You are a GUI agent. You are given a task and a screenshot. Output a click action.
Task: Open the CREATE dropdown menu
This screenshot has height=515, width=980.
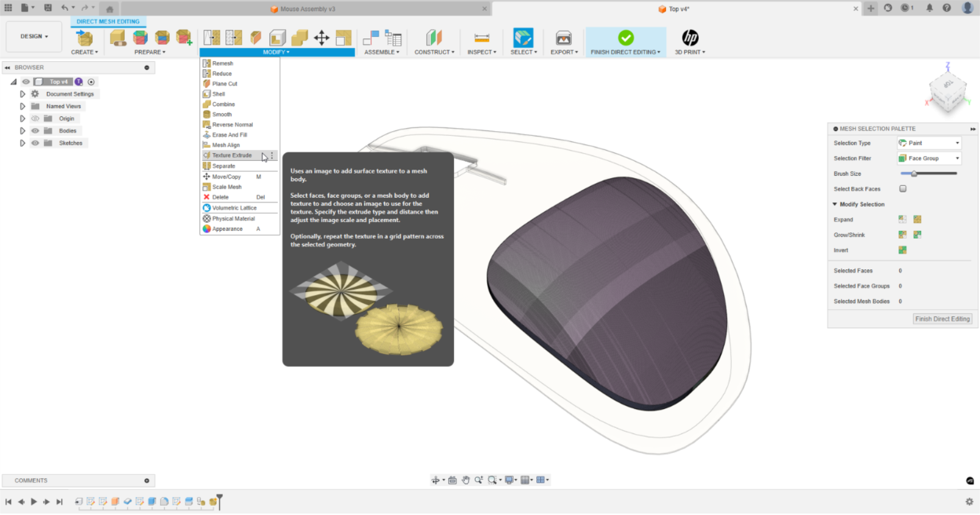(85, 53)
